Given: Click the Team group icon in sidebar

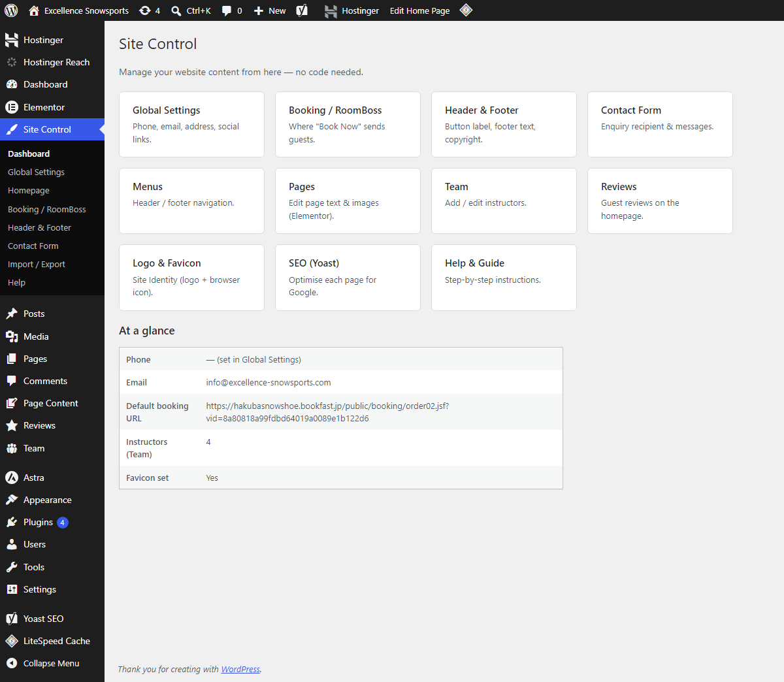Looking at the screenshot, I should coord(12,448).
